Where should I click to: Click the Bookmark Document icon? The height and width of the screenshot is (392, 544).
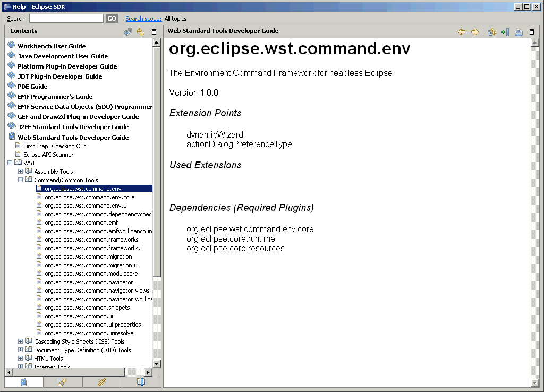(x=505, y=32)
